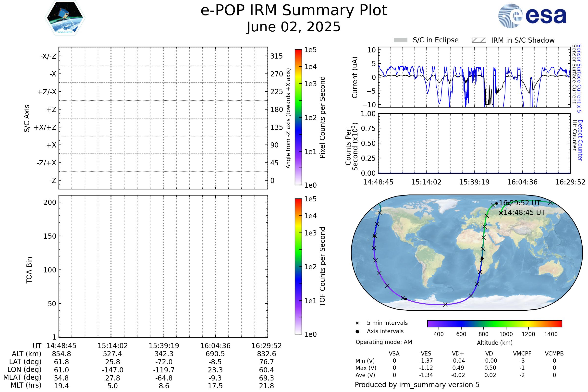Click the hatched IRM in S/C Shadow swatch
This screenshot has width=588, height=392.
point(479,40)
